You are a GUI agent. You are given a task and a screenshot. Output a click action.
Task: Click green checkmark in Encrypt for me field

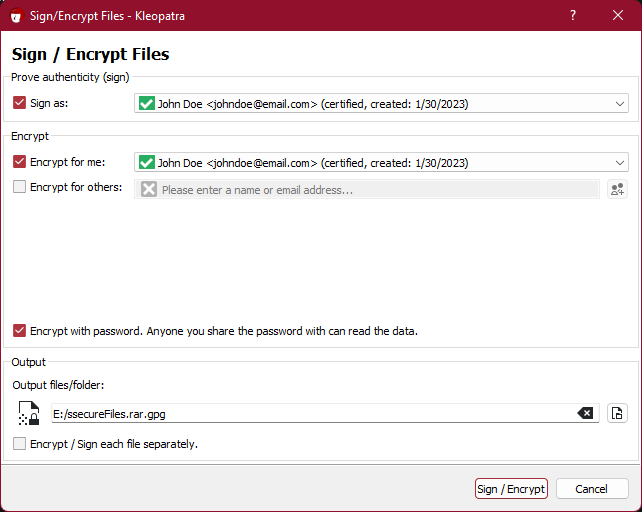click(147, 162)
